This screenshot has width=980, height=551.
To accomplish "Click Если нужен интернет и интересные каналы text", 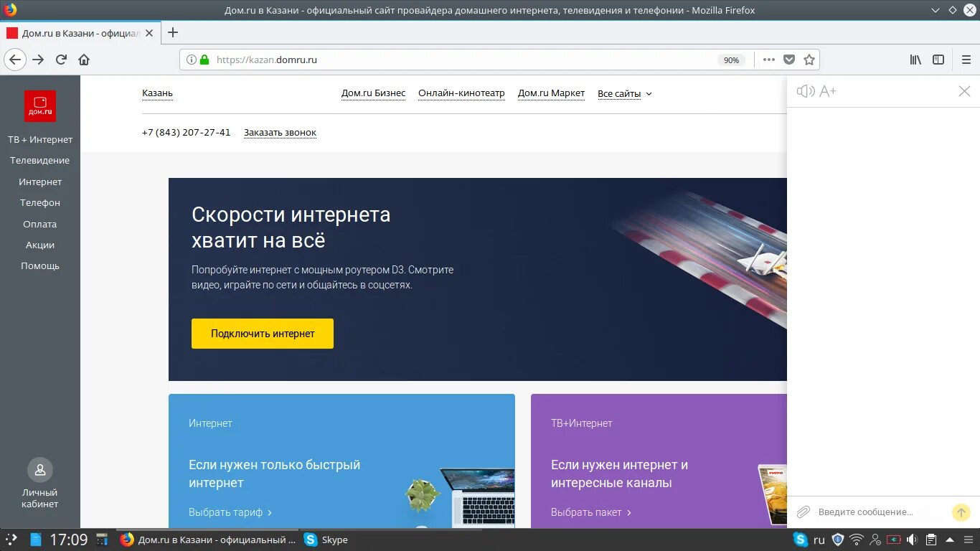I will (x=619, y=474).
